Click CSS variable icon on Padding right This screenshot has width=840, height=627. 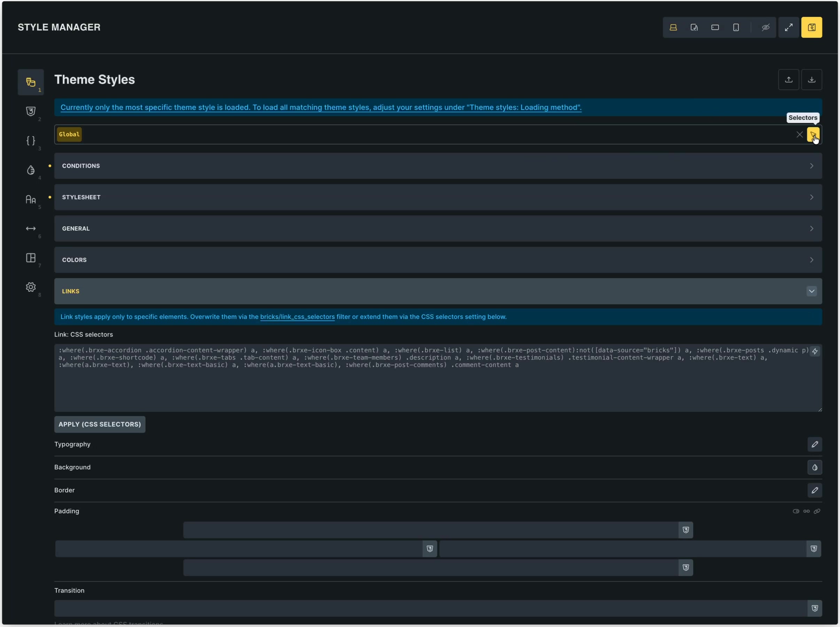click(814, 549)
